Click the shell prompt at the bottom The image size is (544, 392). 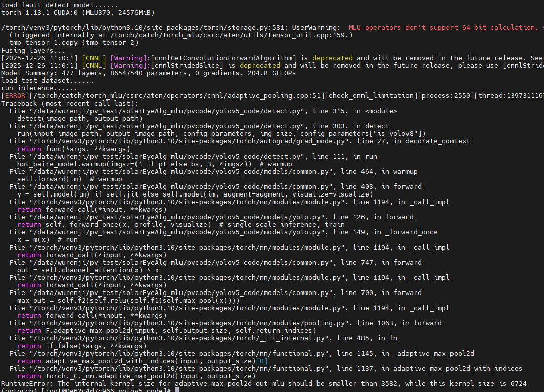85,390
